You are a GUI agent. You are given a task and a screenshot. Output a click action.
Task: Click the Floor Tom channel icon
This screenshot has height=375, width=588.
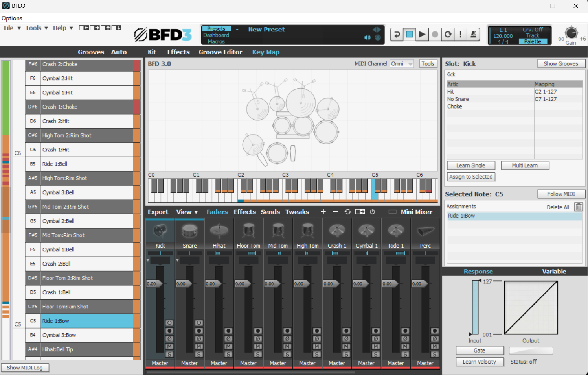tap(248, 231)
